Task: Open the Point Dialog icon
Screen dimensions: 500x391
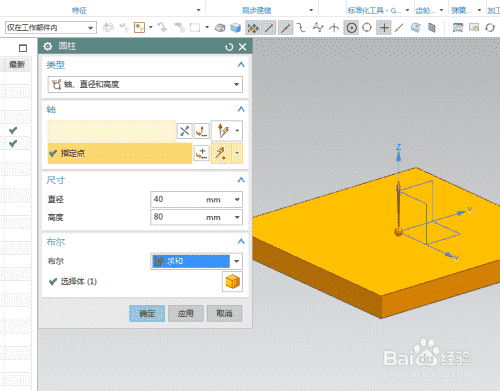Action: [x=202, y=153]
